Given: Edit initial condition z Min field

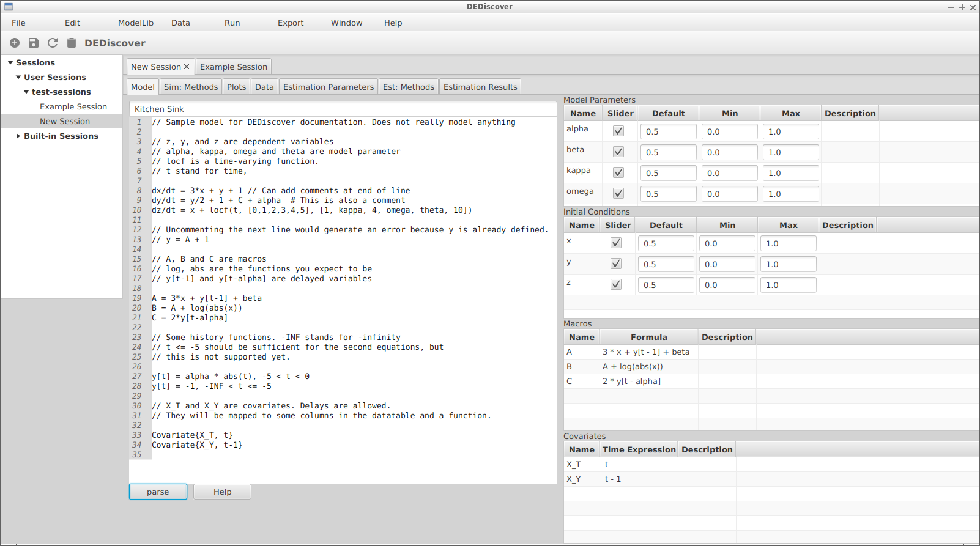Looking at the screenshot, I should (x=727, y=285).
